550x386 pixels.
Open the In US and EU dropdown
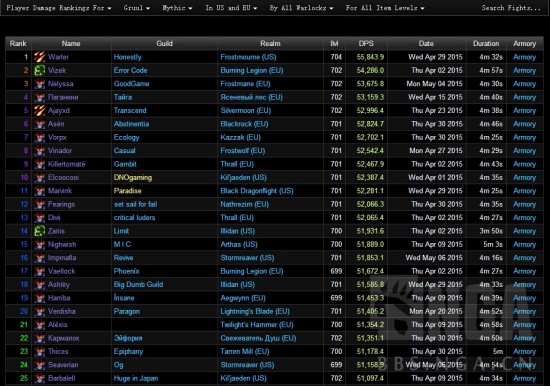pyautogui.click(x=231, y=8)
